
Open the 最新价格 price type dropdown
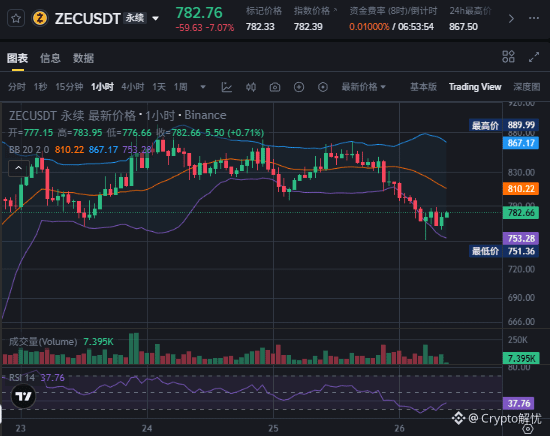[x=363, y=87]
